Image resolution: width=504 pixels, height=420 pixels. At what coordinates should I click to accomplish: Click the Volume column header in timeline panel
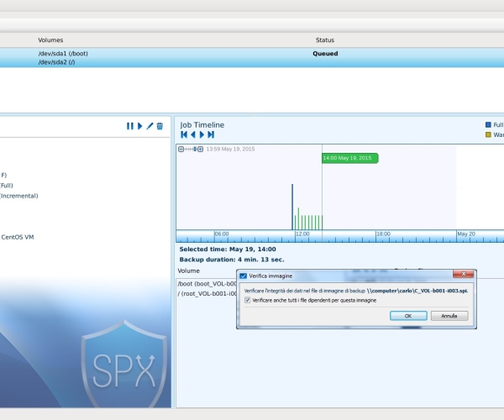tap(189, 270)
